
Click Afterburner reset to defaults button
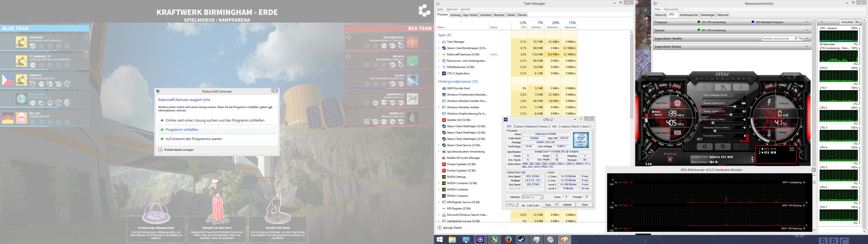coord(723,147)
